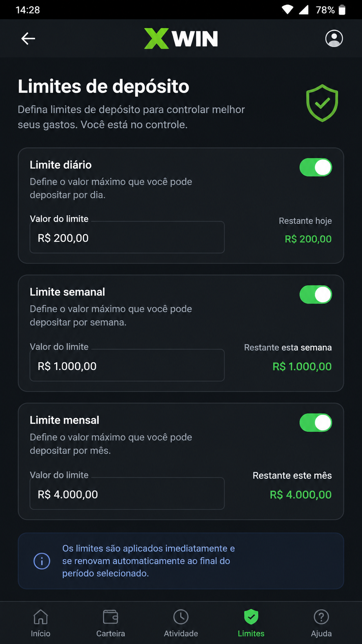Tap the remaining this month R$ 4.000,00
The image size is (362, 644).
tap(301, 495)
